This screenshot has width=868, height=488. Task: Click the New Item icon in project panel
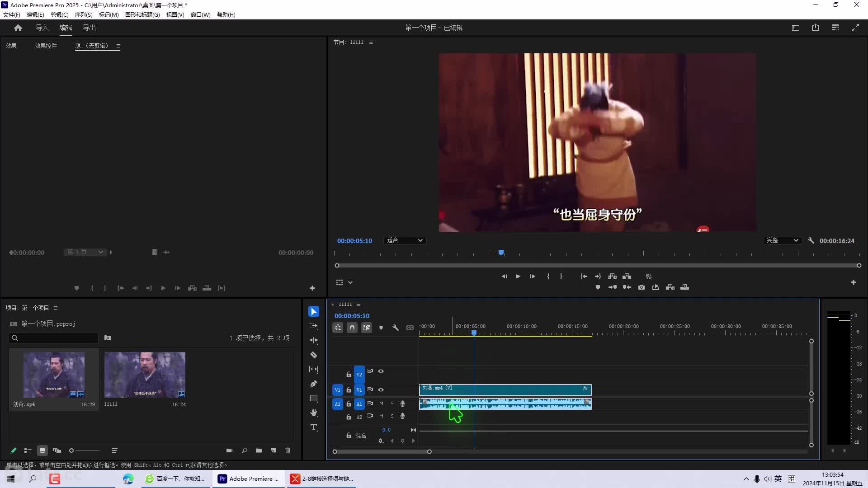[273, 450]
